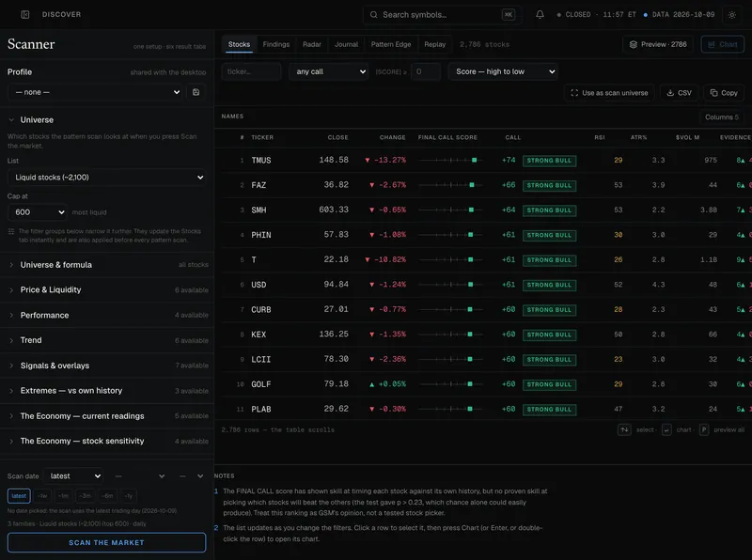Expand the Performance filter group

tap(106, 315)
